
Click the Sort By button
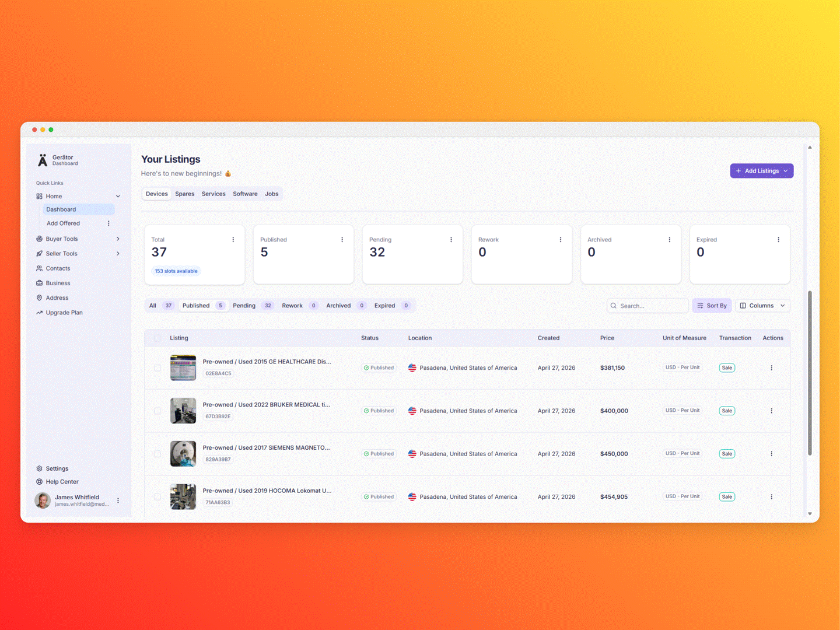pos(712,306)
